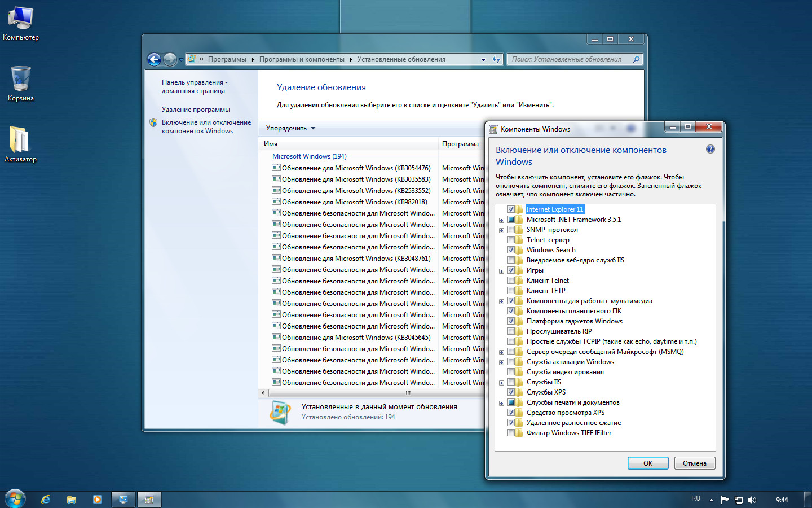812x508 pixels.
Task: Switch to Компоненты Windows taskbar button
Action: 149,500
